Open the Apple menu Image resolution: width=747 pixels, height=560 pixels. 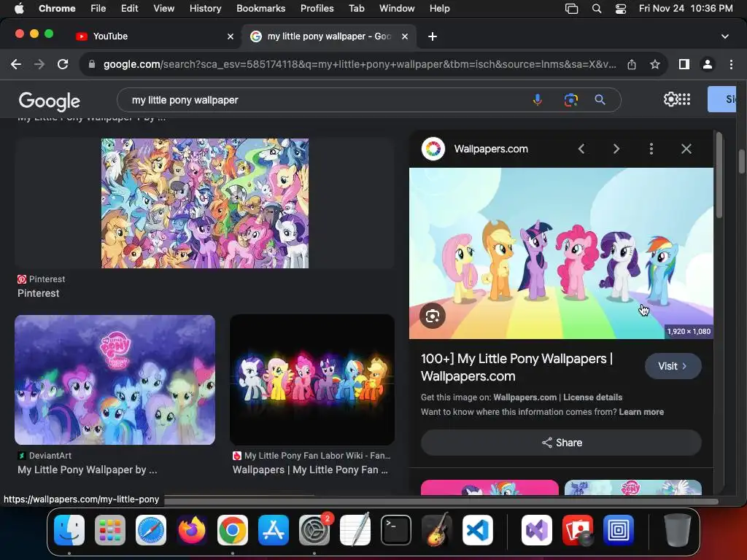[19, 9]
